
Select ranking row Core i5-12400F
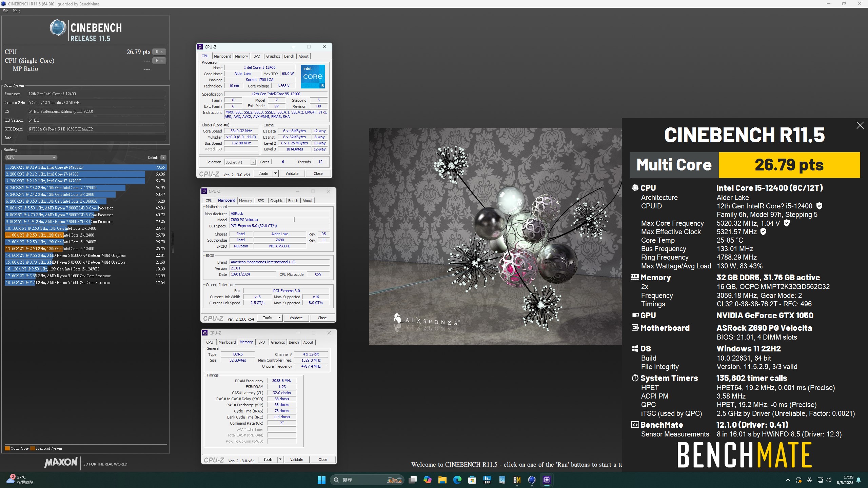coord(85,242)
